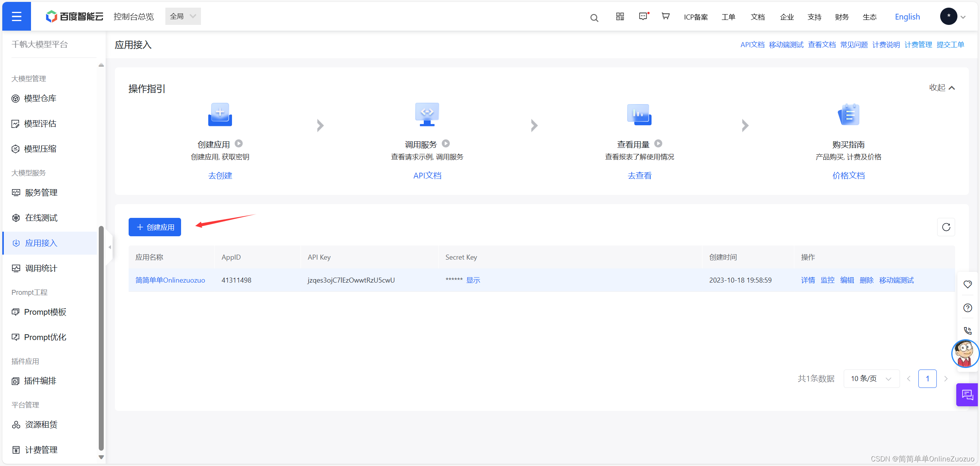Go to previous page arrow
Screen dimensions: 980x466
[x=909, y=379]
